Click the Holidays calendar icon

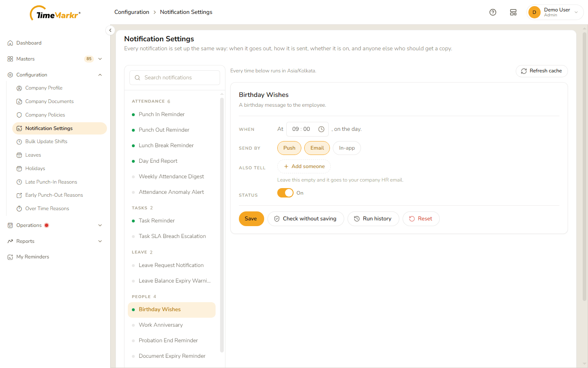click(19, 168)
